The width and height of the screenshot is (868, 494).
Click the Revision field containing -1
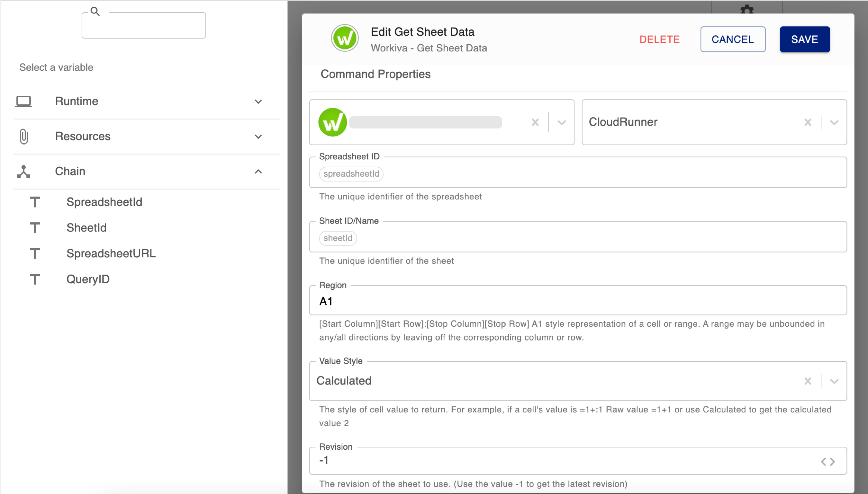point(578,461)
